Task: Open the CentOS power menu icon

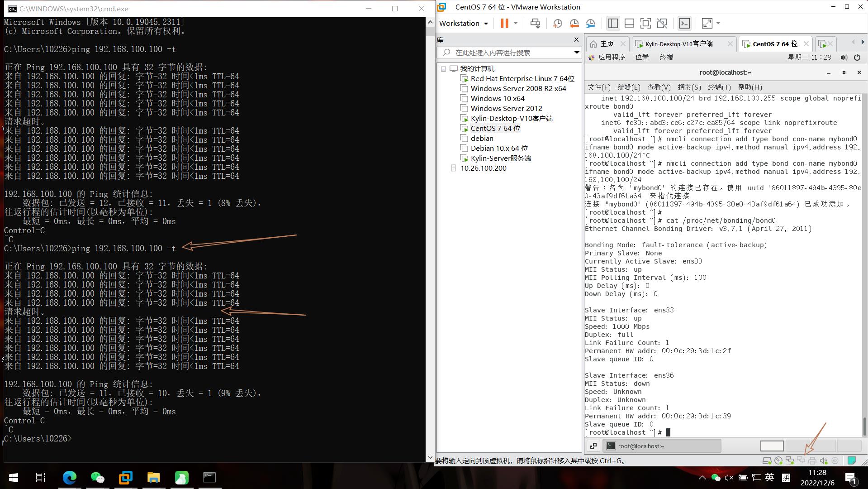Action: click(857, 58)
